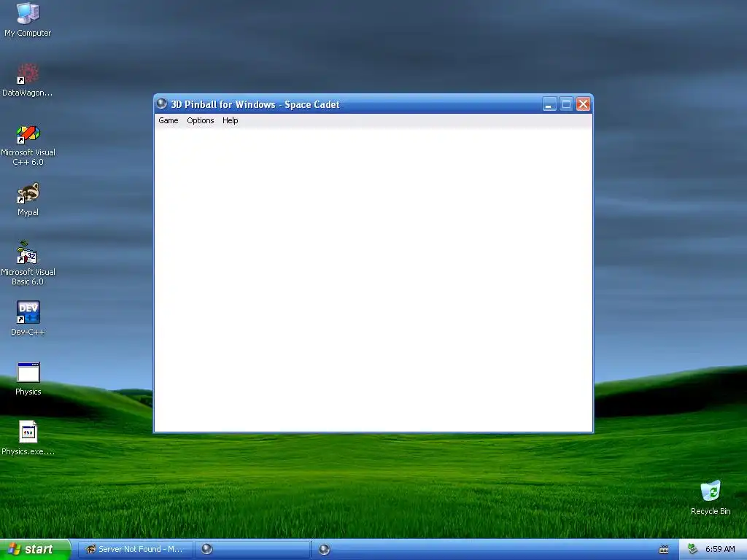Click the network tray icon near the clock

pos(693,549)
